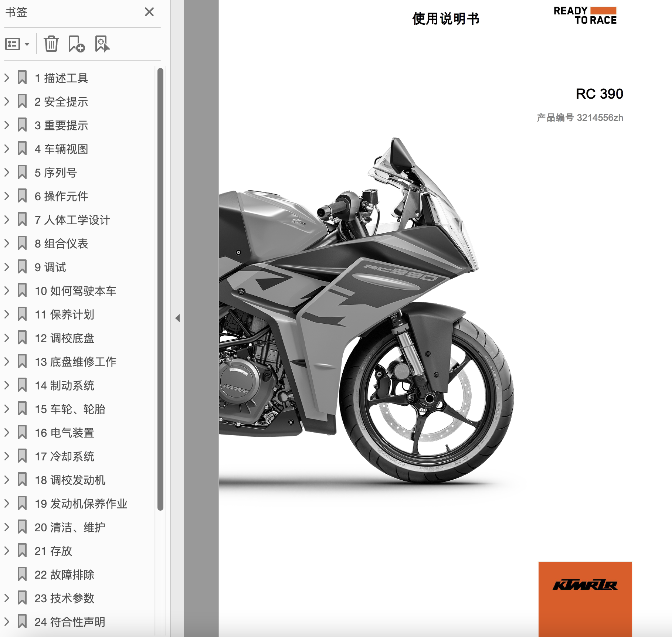Image resolution: width=672 pixels, height=637 pixels.
Task: Click bookmark icon beside 7 人体工学设计
Action: pyautogui.click(x=22, y=219)
